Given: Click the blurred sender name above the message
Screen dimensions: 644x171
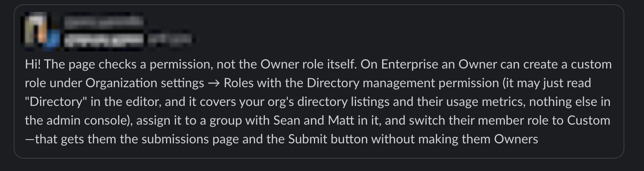Looking at the screenshot, I should point(103,21).
